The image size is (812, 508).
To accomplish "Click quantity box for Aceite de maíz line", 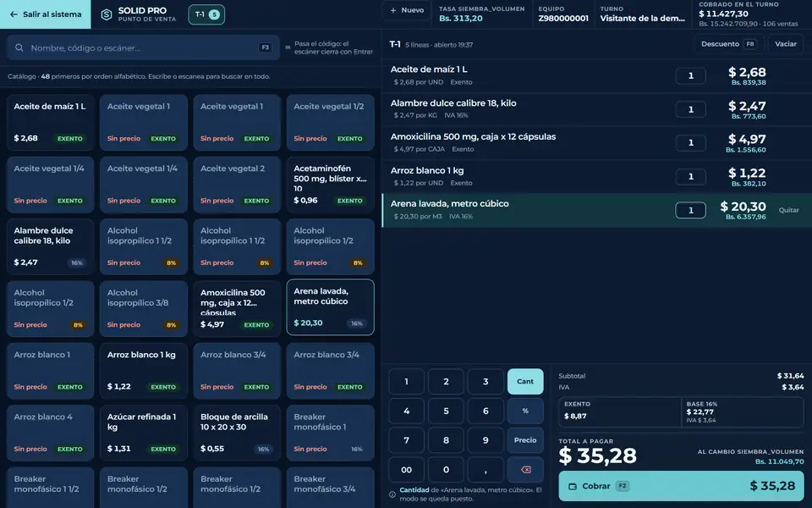I will pyautogui.click(x=690, y=75).
